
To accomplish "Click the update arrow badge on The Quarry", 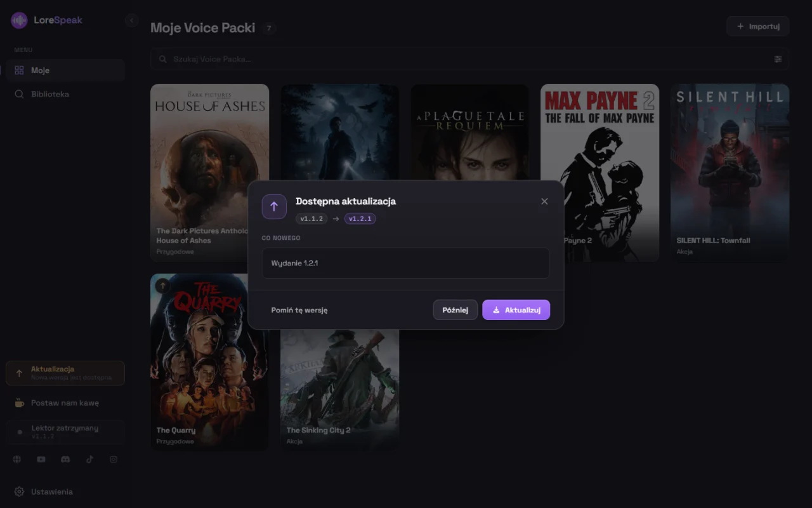I will (x=163, y=286).
